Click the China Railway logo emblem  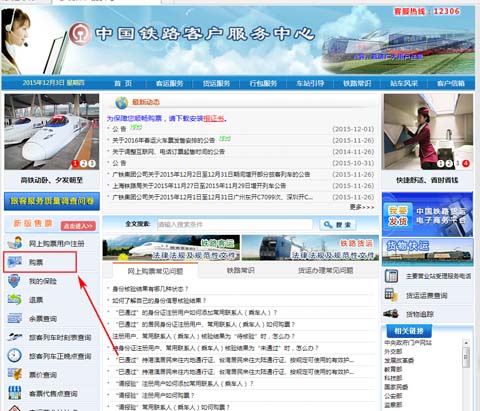(80, 34)
